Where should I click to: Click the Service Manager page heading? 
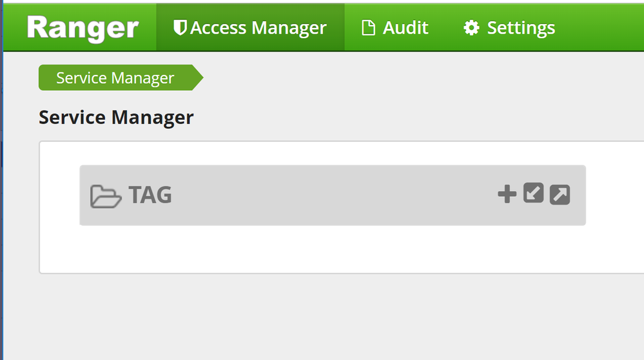tap(116, 117)
